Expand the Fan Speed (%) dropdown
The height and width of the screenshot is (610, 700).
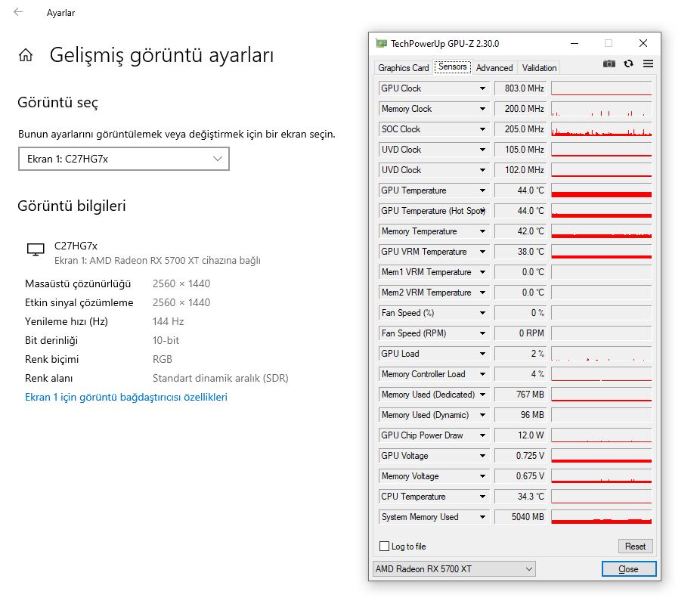(x=482, y=313)
